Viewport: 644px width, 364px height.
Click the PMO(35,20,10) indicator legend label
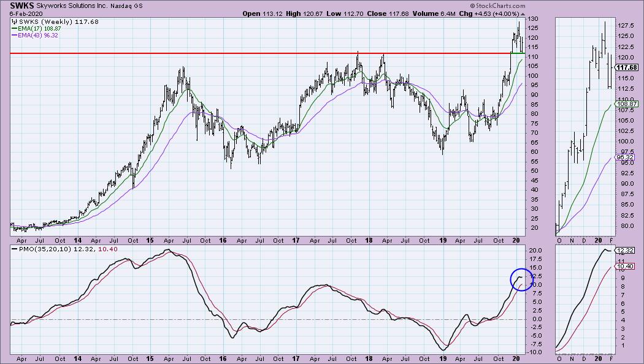(45, 249)
